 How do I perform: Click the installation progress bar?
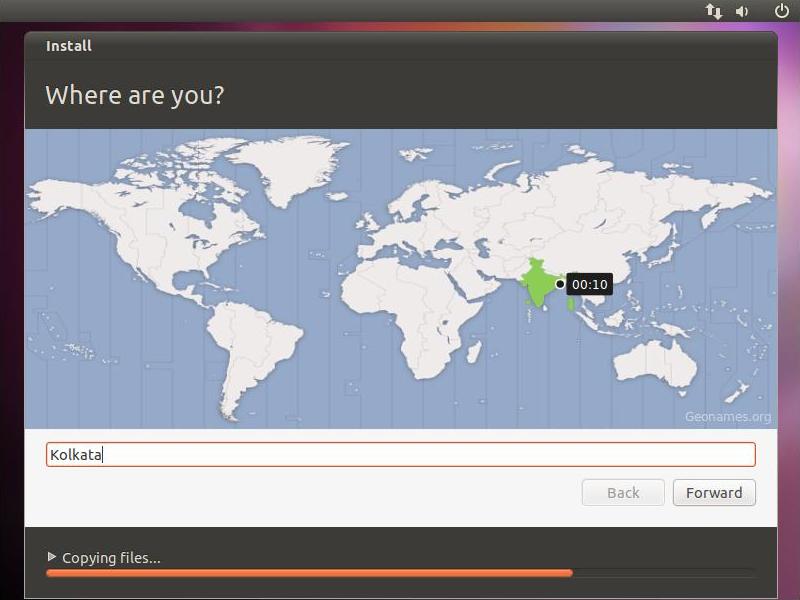401,573
